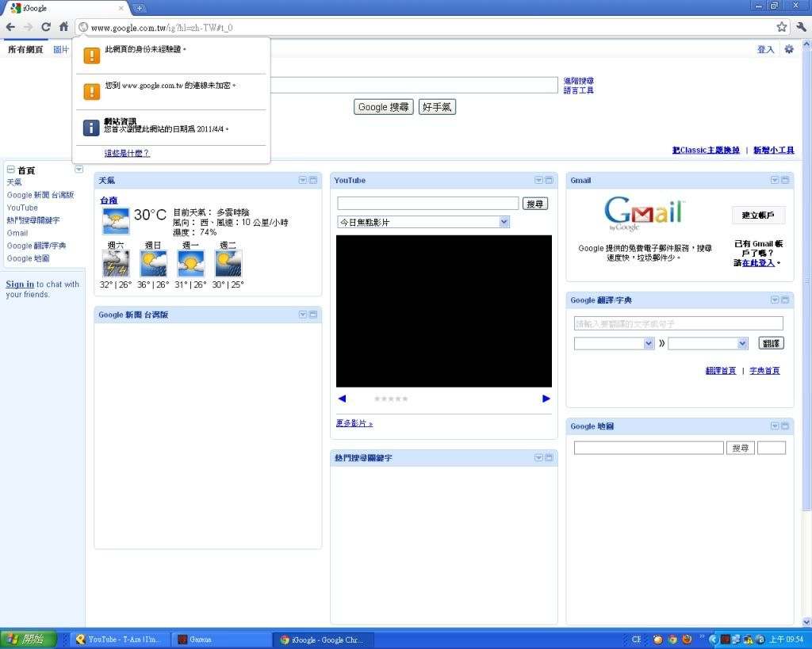Select the iGoogle browser tab
Image resolution: width=812 pixels, height=649 pixels.
click(x=67, y=8)
